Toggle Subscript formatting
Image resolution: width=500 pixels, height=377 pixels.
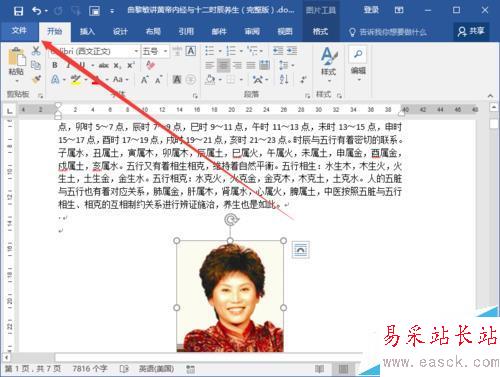click(x=117, y=66)
